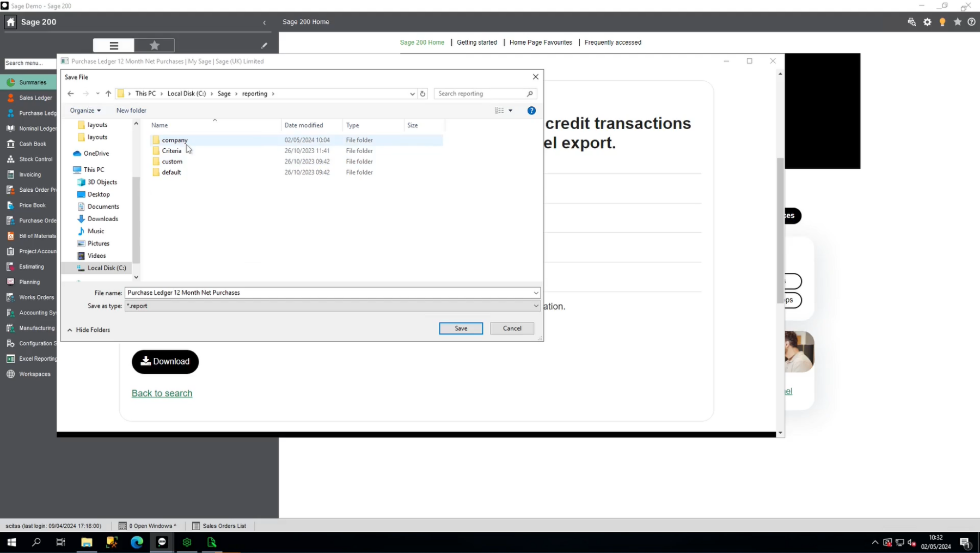Click the Sage 200 home icon
Image resolution: width=980 pixels, height=553 pixels.
11,22
